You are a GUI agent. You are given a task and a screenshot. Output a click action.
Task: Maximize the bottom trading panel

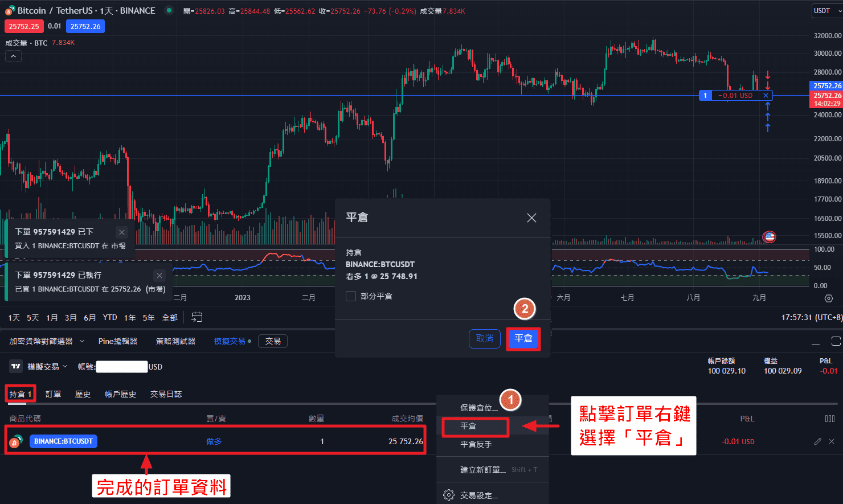836,341
